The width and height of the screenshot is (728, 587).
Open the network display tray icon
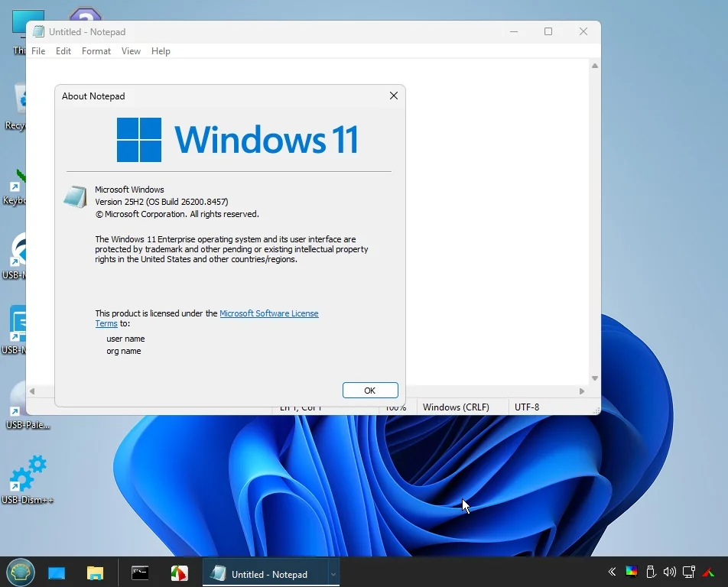(688, 572)
